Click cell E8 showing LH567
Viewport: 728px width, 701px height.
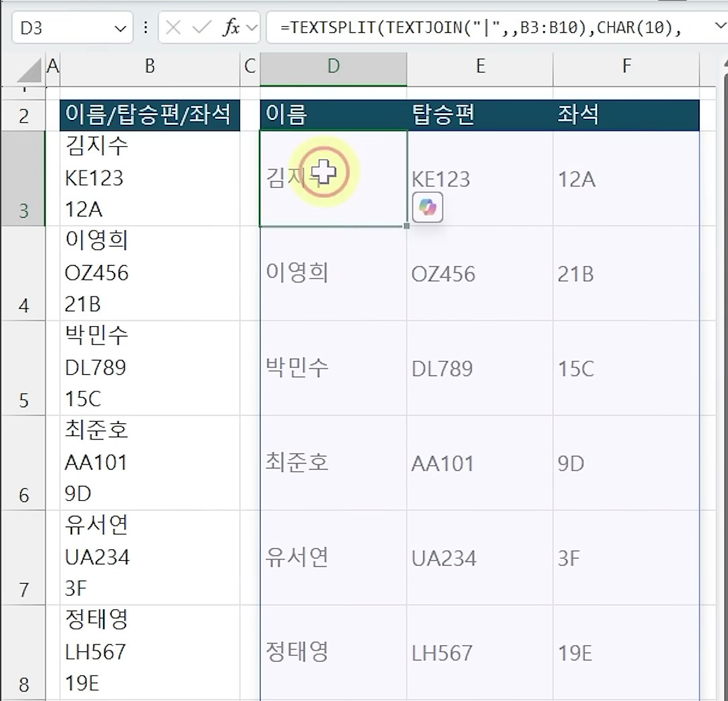click(x=480, y=652)
